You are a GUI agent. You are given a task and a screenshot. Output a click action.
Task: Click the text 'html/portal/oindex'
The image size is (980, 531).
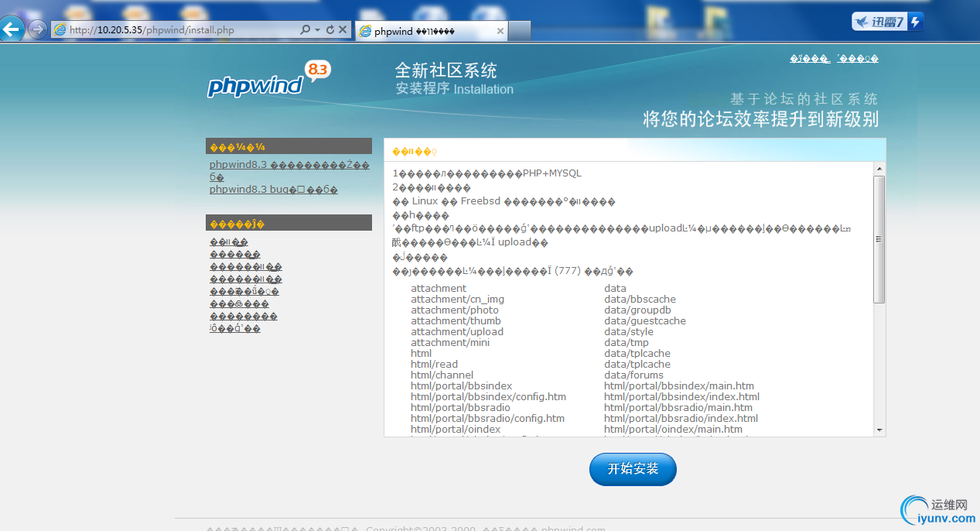coord(456,430)
